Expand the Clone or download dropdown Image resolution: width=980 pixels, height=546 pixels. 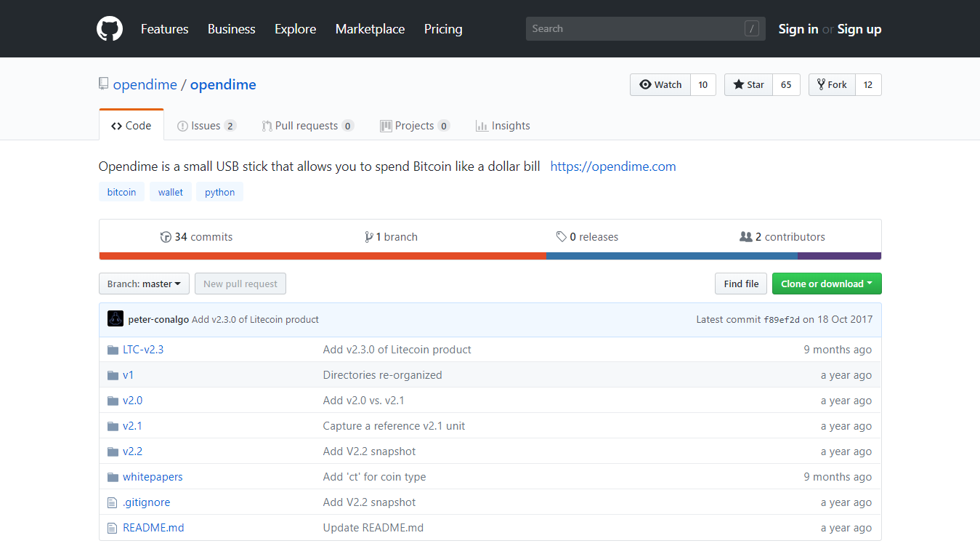(x=827, y=284)
